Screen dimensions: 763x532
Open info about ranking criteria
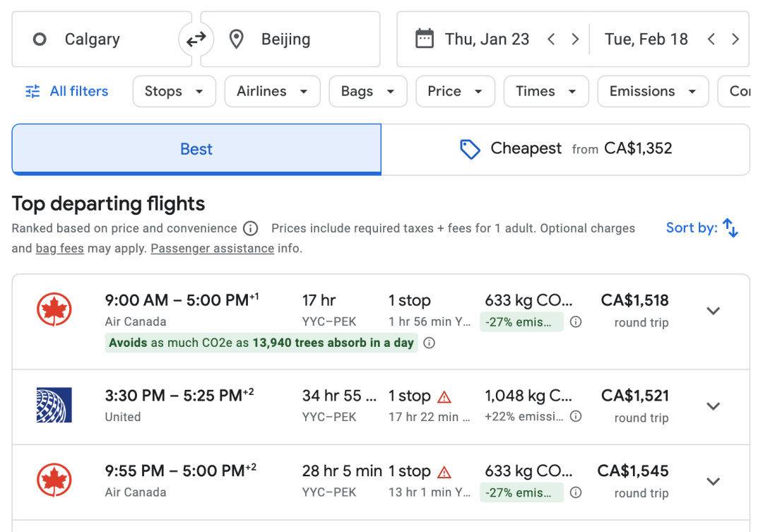[250, 228]
